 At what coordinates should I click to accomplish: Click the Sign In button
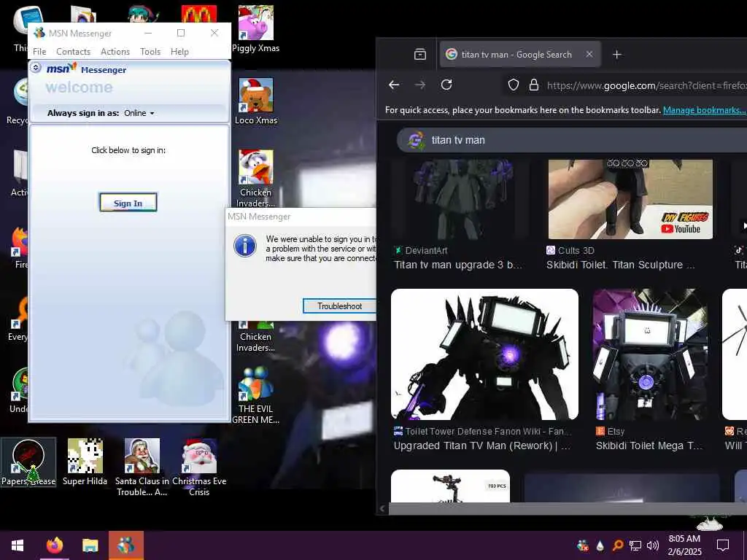(128, 203)
